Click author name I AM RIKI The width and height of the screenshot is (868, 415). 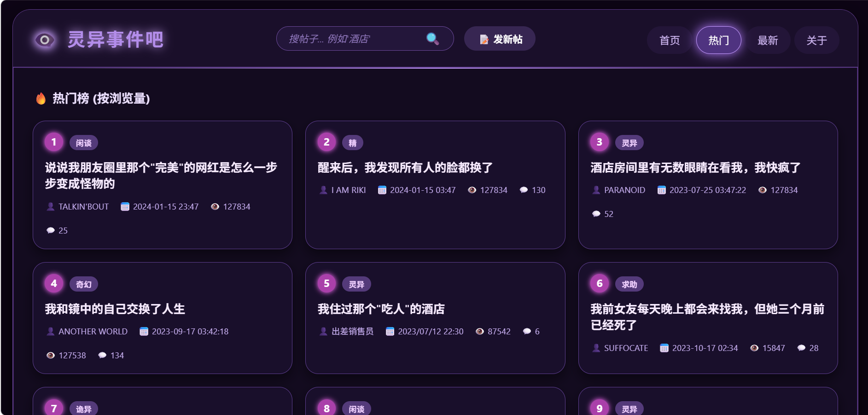tap(349, 190)
